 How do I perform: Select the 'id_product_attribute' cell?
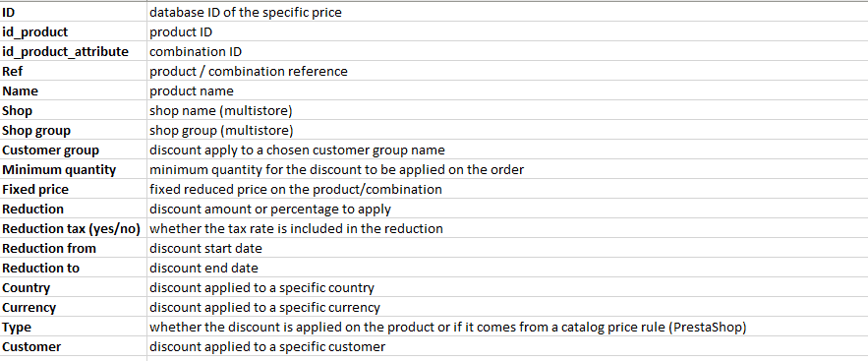(x=73, y=51)
